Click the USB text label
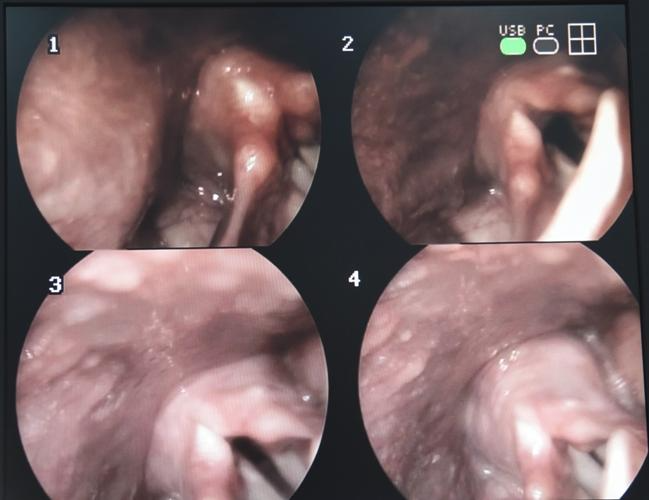 pos(513,31)
